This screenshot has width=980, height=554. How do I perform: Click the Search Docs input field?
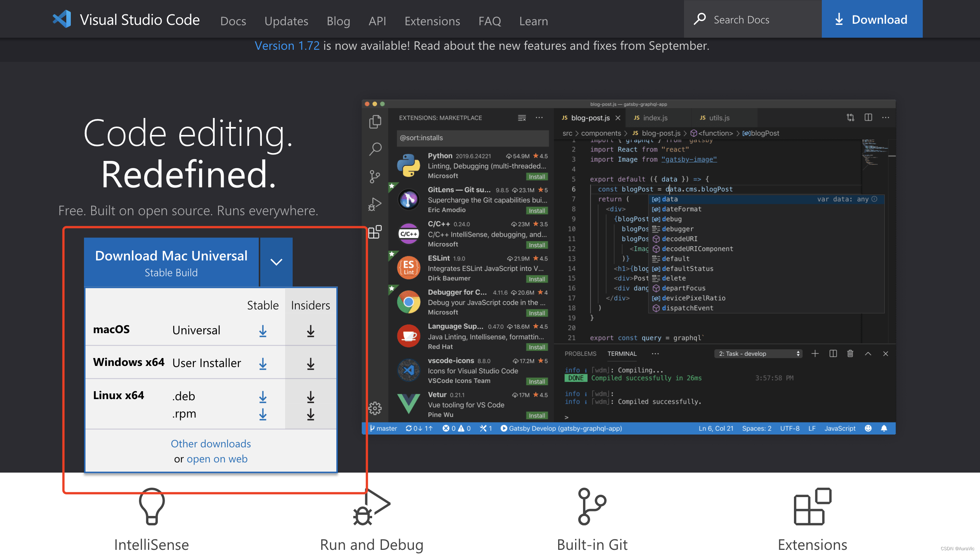point(753,19)
